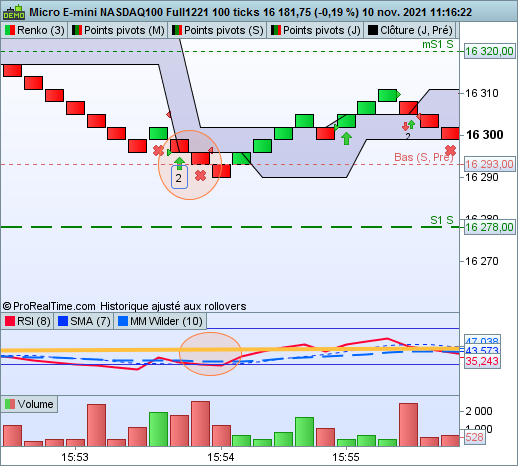Click the boxed order quantity 2 marker

[179, 178]
